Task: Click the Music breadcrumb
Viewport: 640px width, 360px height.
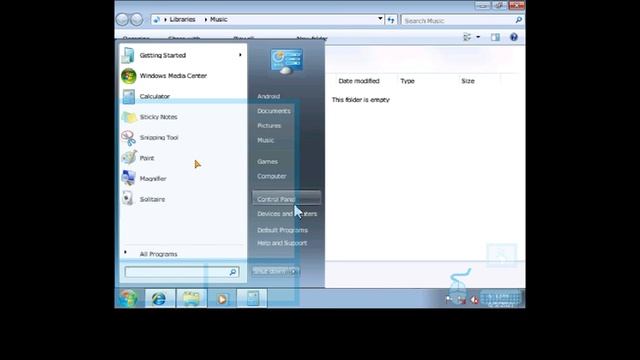Action: click(219, 20)
